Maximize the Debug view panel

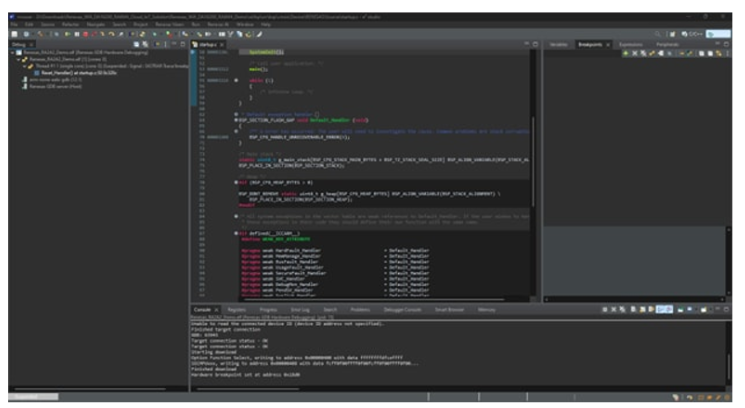[182, 44]
